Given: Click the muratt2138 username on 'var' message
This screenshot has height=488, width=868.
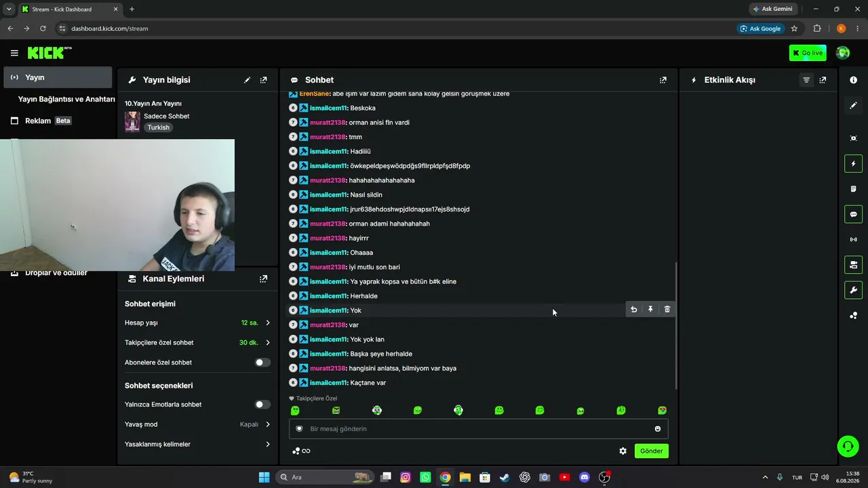Looking at the screenshot, I should coord(328,325).
